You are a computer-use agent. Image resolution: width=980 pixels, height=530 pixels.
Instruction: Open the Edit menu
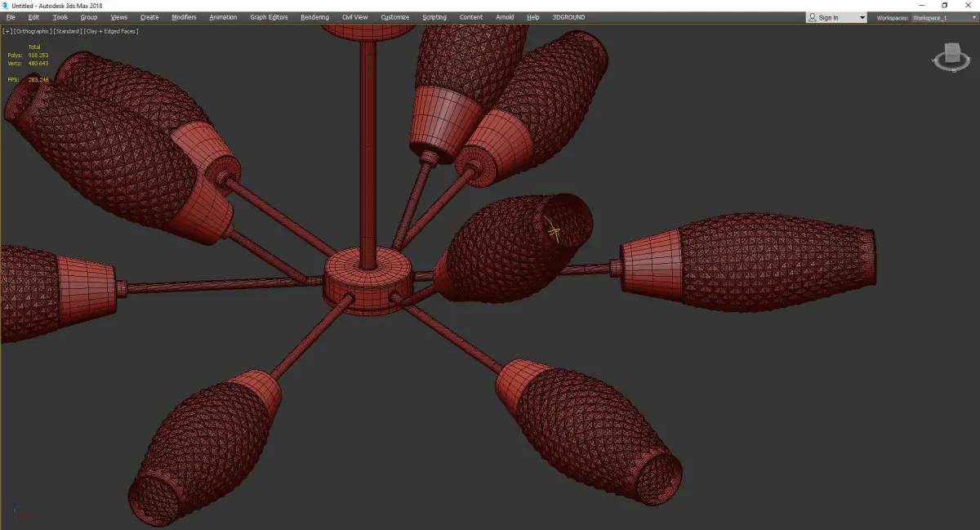(x=33, y=17)
